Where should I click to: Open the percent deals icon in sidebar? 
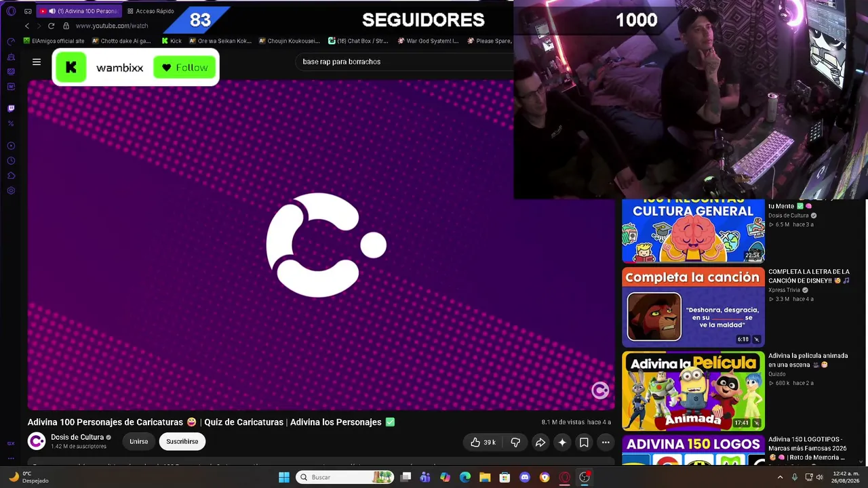point(11,123)
